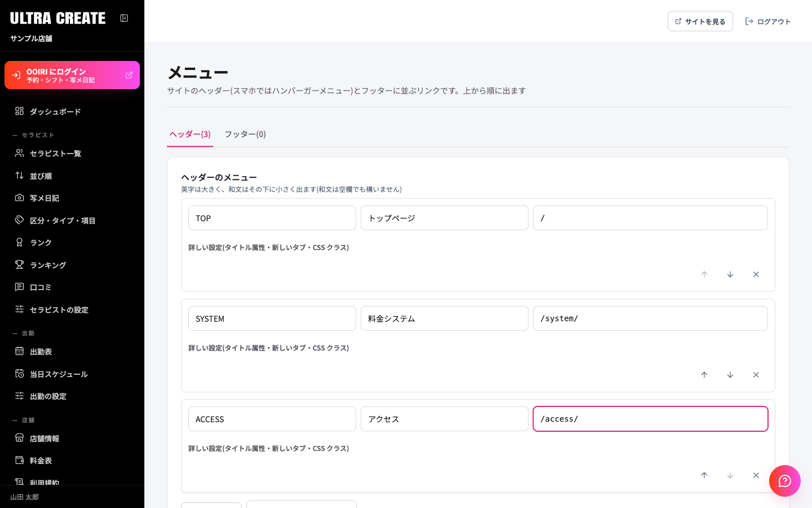This screenshot has height=508, width=812.
Task: Open the 並び順 sidebar item
Action: 72,176
